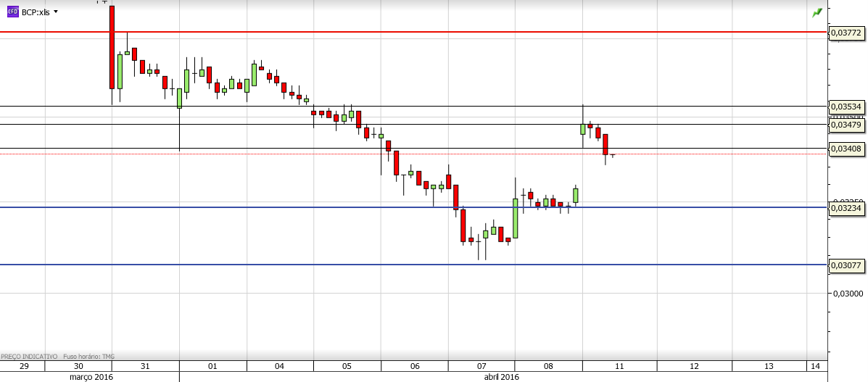Select the 0,03479 price level label
Screen dimensions: 868x382
[x=846, y=125]
